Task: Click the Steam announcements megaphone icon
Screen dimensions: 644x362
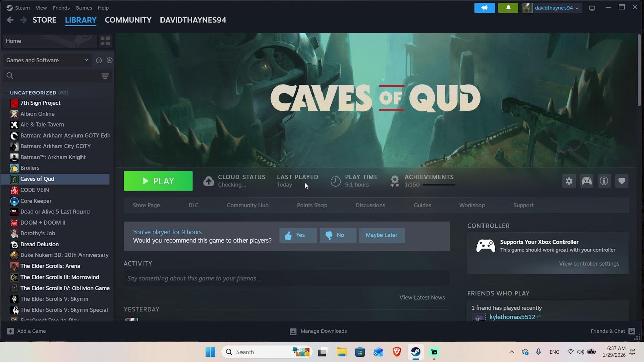Action: coord(485,8)
